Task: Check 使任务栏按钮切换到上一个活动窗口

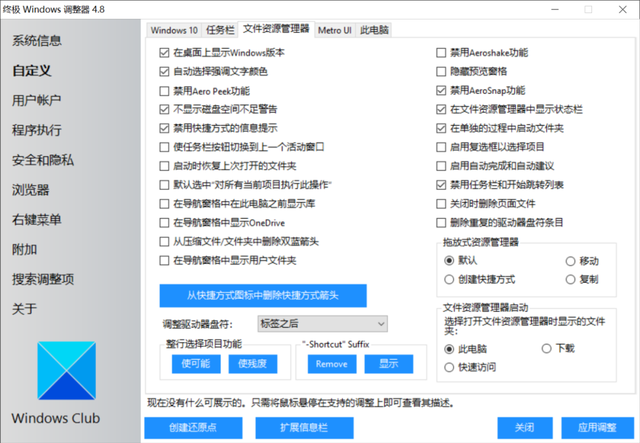Action: 164,147
